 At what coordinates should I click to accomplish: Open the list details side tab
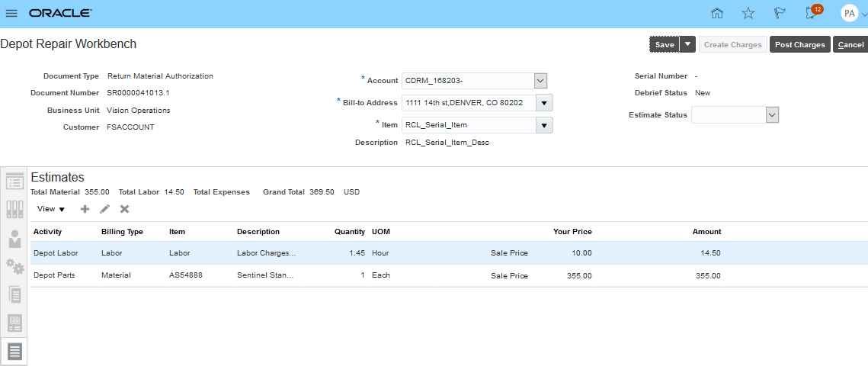[14, 182]
